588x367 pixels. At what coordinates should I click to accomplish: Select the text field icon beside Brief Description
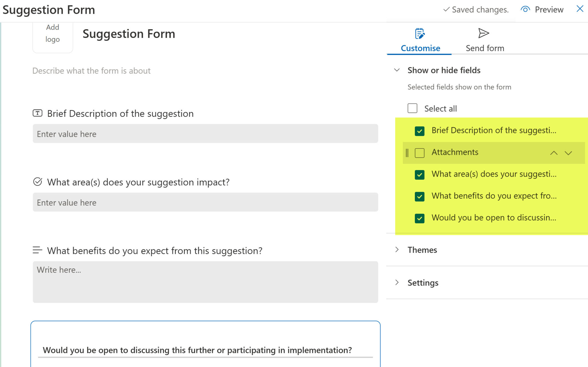click(x=37, y=113)
